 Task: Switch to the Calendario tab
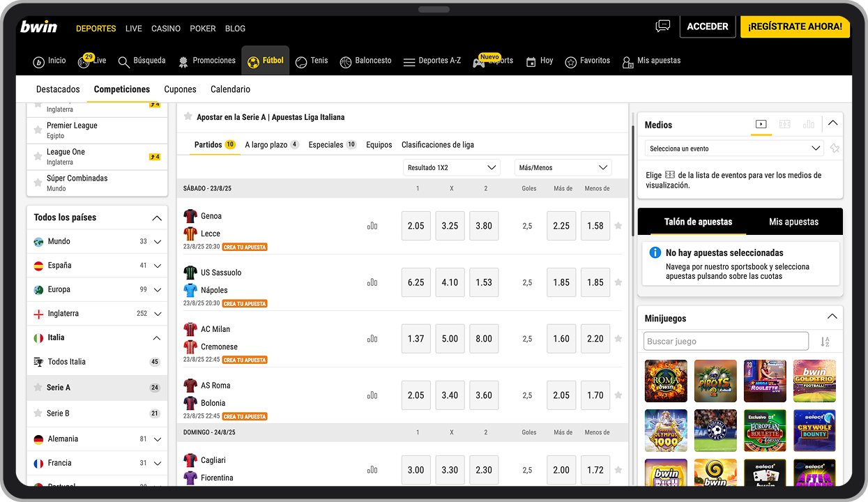(x=230, y=89)
